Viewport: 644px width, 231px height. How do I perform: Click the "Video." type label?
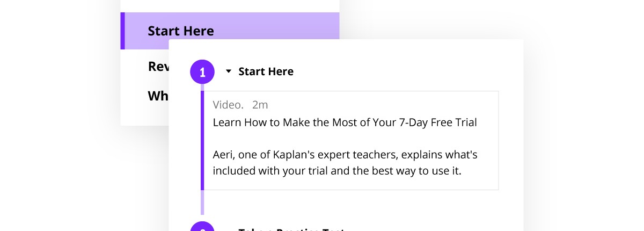(x=228, y=104)
